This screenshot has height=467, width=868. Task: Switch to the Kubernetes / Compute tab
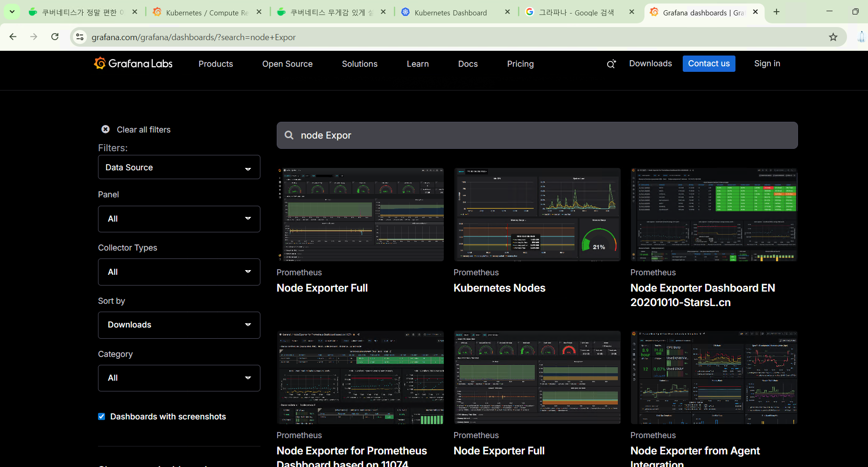click(x=207, y=13)
